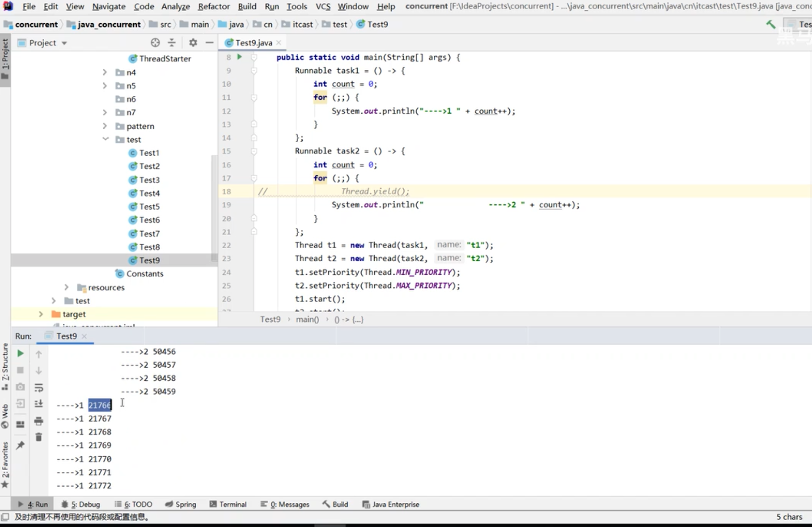This screenshot has height=527, width=812.
Task: Expand the n4 folder
Action: tap(105, 72)
